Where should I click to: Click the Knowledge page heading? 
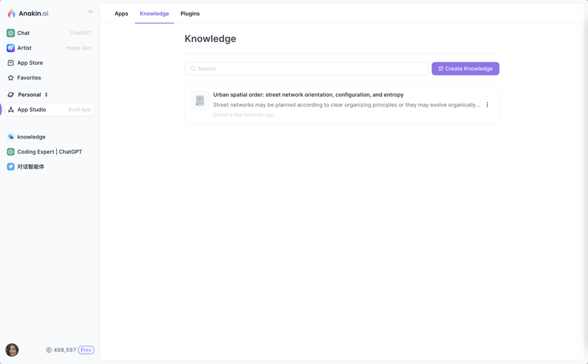[210, 39]
